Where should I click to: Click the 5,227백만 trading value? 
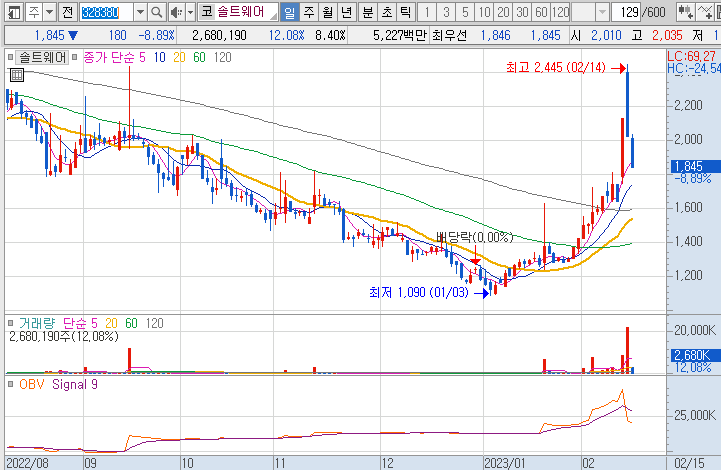(400, 35)
